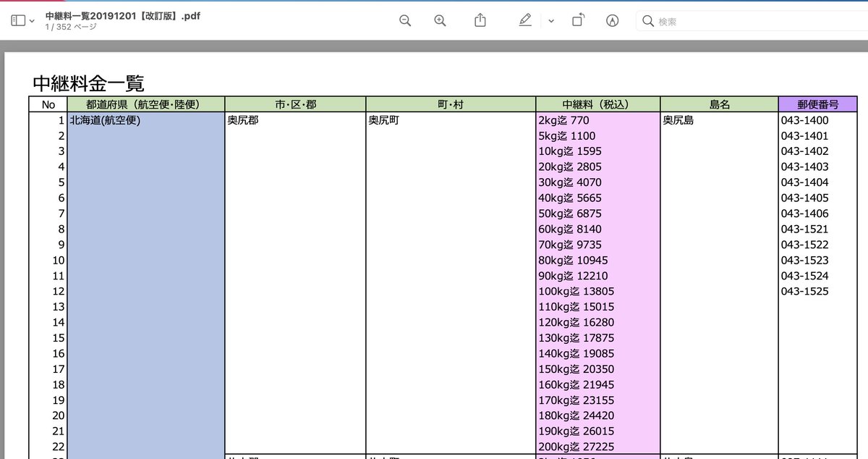
Task: Click the 100kg迄 13805 fee cell
Action: coord(576,291)
